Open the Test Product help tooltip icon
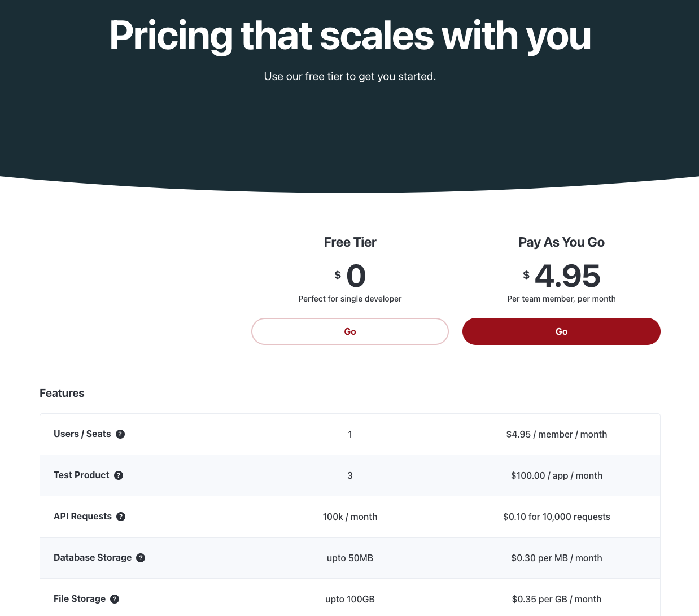 [x=119, y=475]
